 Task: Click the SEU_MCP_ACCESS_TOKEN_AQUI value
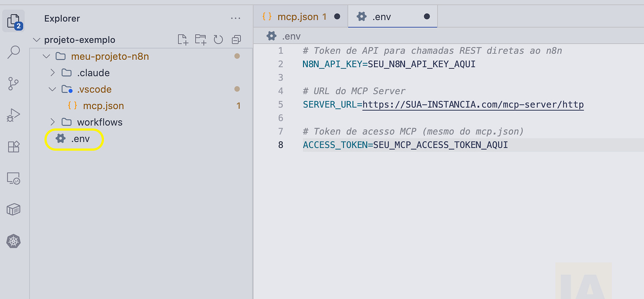(x=441, y=145)
